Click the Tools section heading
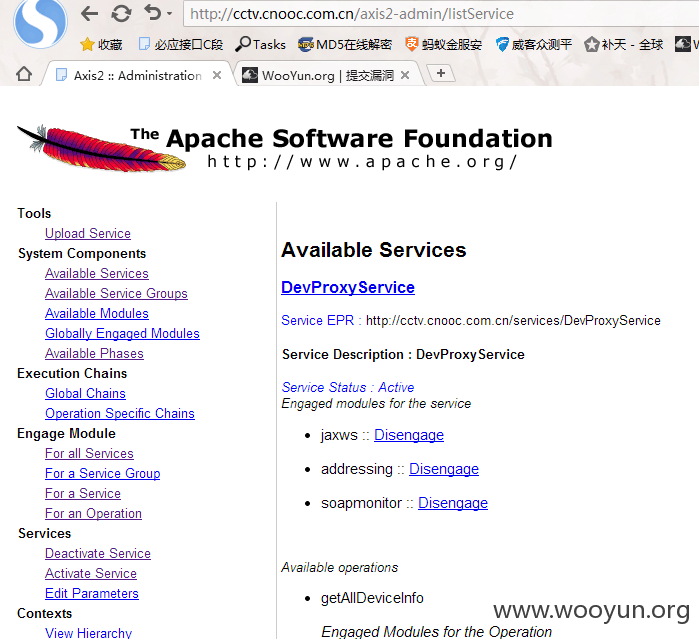The image size is (699, 639). coord(34,213)
